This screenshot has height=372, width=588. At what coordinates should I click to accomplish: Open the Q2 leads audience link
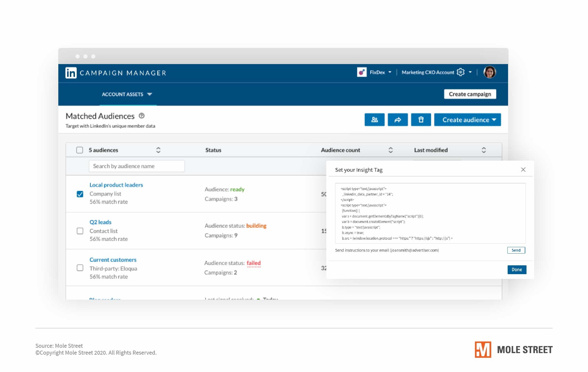[x=100, y=222]
